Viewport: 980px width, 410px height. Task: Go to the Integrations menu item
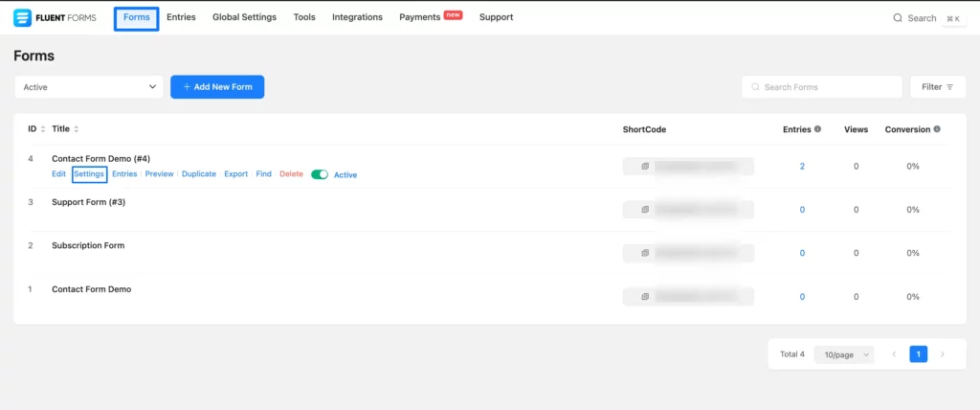coord(357,17)
